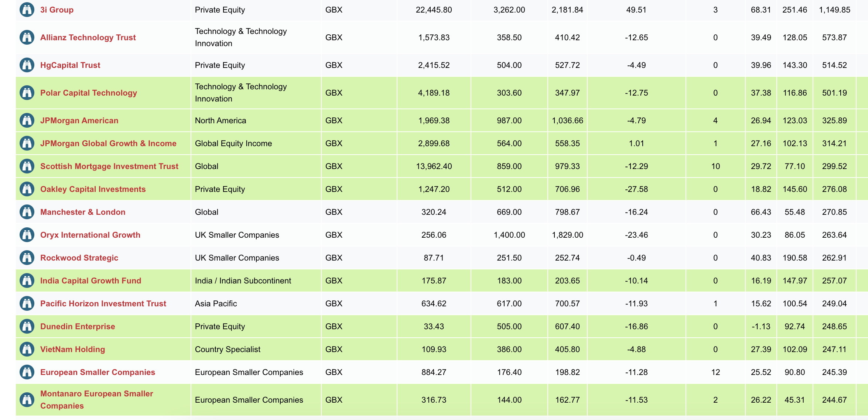
Task: Click binoculars icon for JPMorgan American
Action: click(27, 120)
